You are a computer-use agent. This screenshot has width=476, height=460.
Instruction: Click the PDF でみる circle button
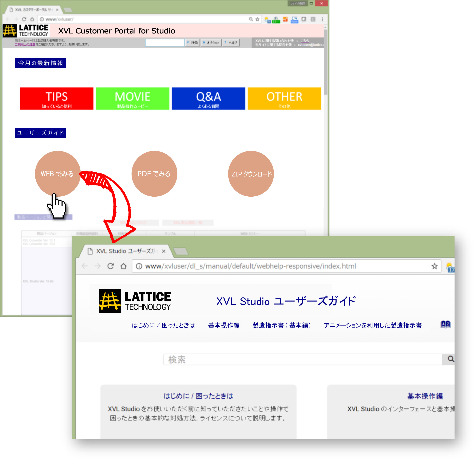[154, 174]
